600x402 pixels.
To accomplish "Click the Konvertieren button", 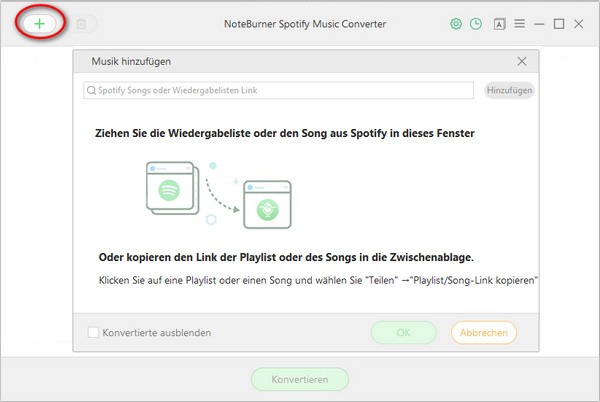I will (x=300, y=379).
